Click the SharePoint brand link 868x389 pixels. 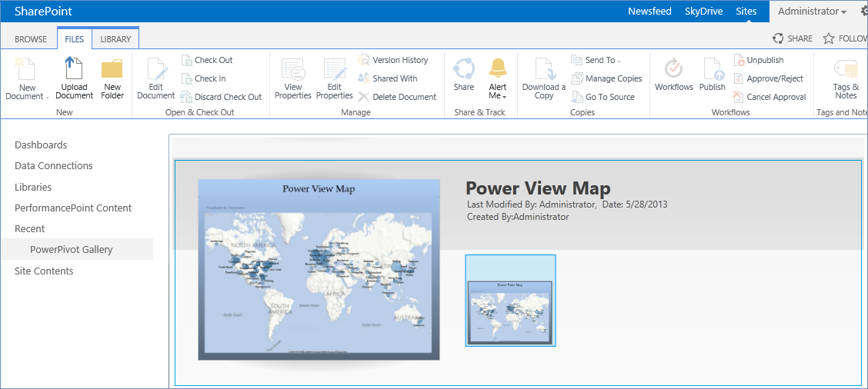point(43,11)
